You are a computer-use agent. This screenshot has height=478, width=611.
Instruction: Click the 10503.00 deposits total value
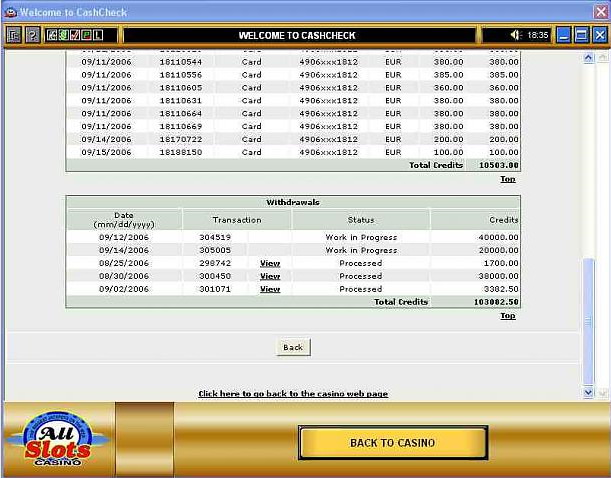[499, 165]
